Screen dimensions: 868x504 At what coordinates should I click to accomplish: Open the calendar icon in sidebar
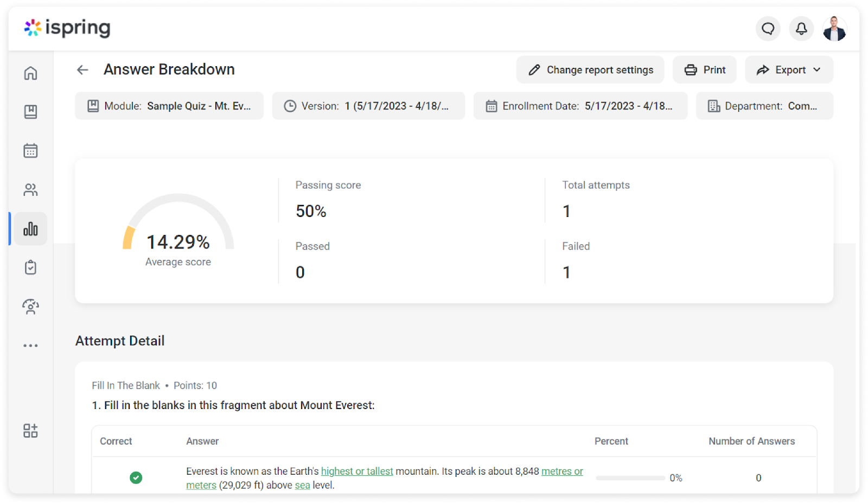coord(30,151)
